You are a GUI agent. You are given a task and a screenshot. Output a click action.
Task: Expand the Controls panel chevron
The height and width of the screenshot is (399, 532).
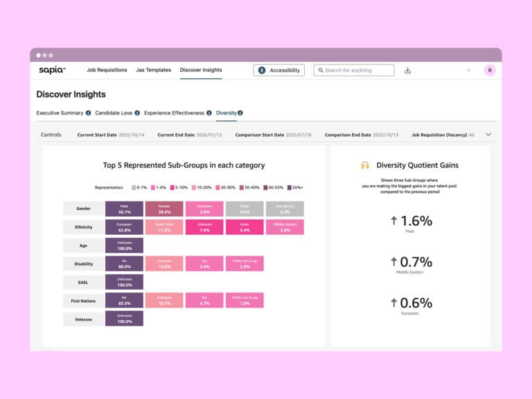(488, 134)
